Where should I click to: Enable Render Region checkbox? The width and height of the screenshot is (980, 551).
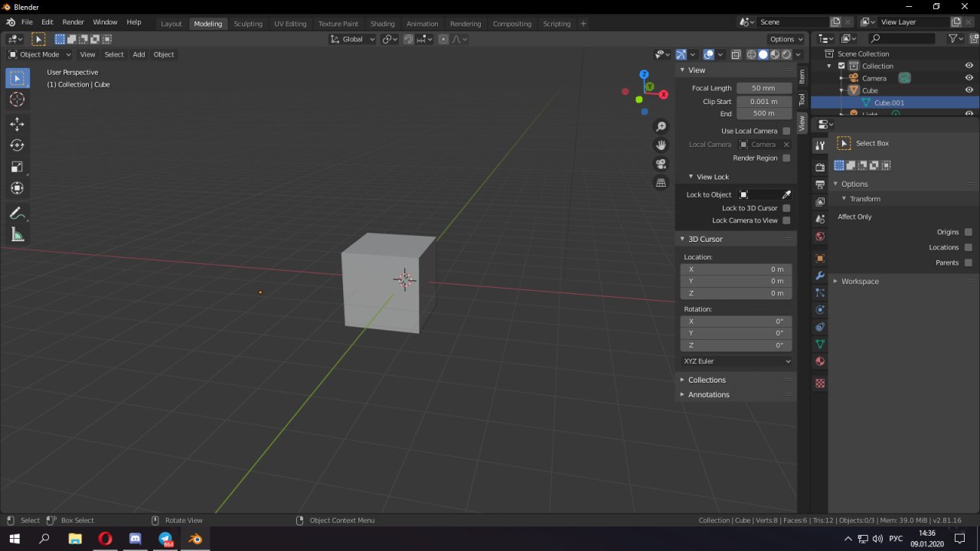pyautogui.click(x=786, y=158)
